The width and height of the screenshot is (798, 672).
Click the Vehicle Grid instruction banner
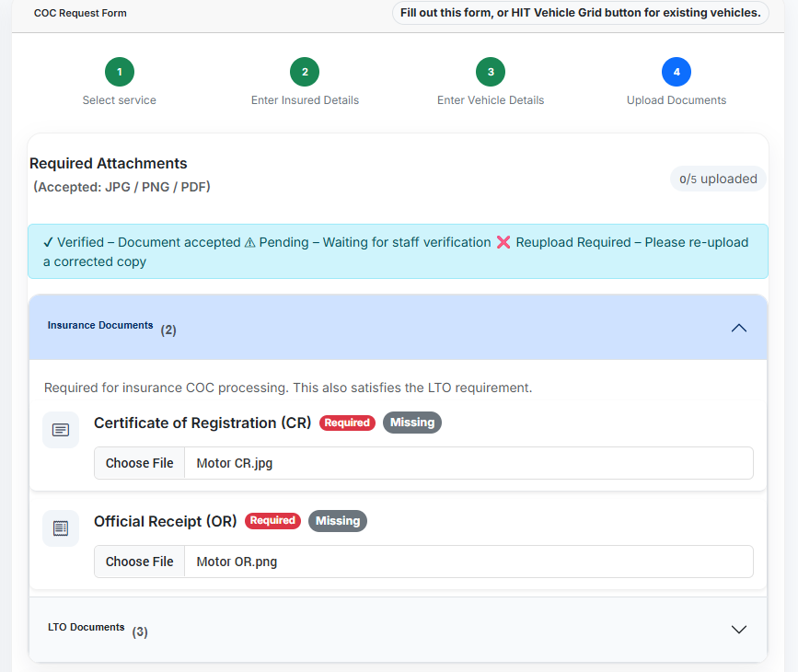tap(581, 13)
